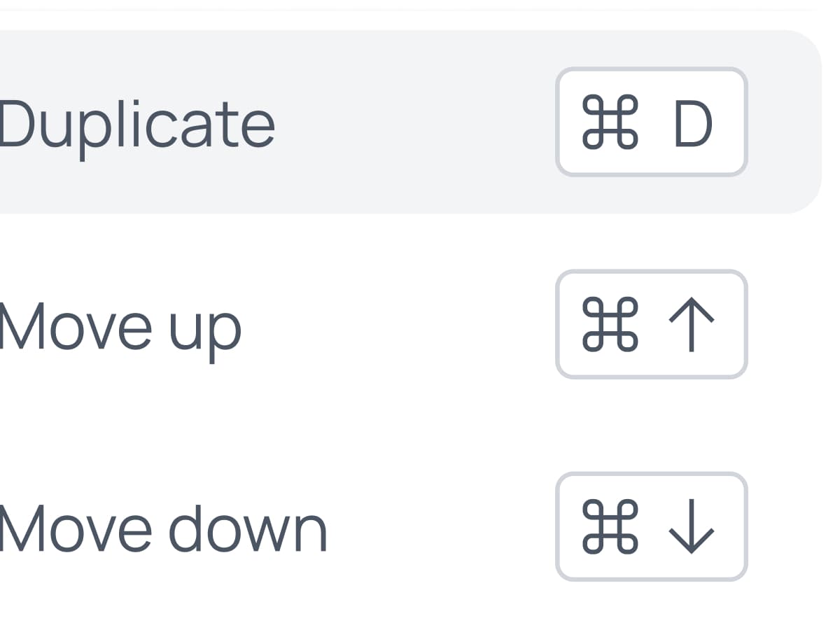Click the divider line above Duplicate
The width and height of the screenshot is (840, 630).
[x=420, y=10]
